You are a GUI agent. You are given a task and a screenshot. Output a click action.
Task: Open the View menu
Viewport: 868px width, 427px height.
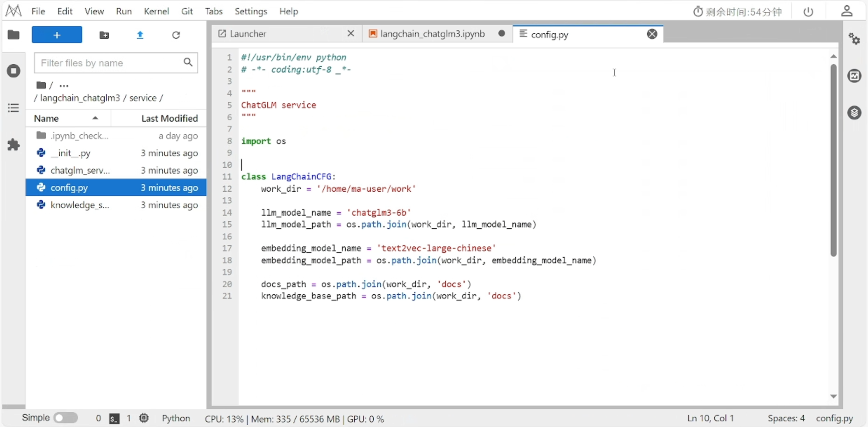click(x=94, y=11)
